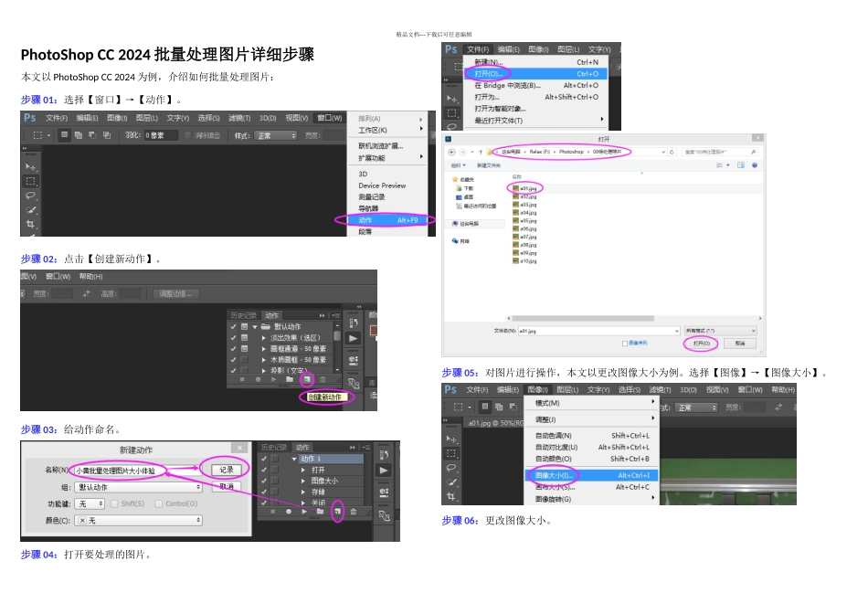
Task: Collapse the 默认动作 set in step 02
Action: click(x=255, y=327)
